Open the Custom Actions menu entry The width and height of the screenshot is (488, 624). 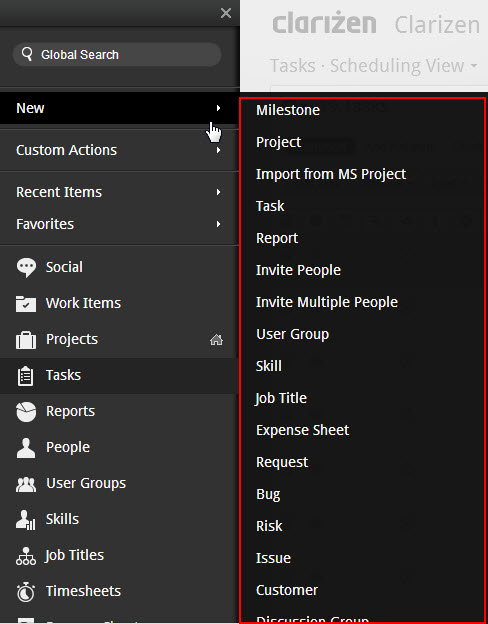click(66, 150)
